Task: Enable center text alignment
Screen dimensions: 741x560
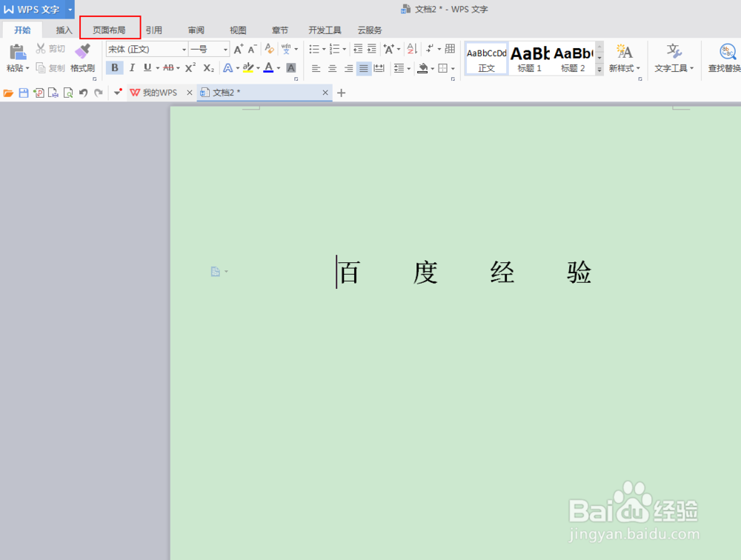Action: pos(332,67)
